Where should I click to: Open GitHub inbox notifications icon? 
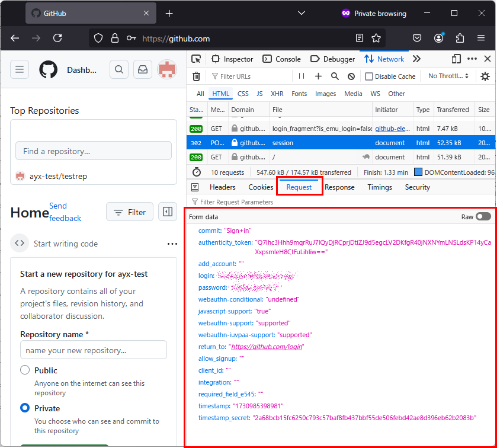pos(143,69)
